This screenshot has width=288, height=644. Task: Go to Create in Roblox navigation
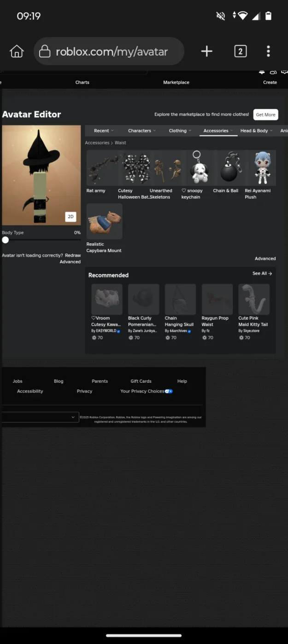pyautogui.click(x=270, y=82)
